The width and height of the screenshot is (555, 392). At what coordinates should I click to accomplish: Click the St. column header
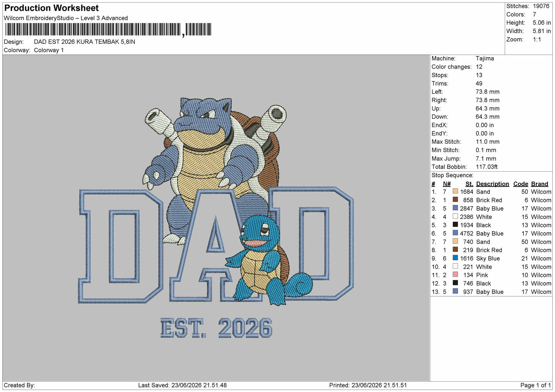coord(469,184)
